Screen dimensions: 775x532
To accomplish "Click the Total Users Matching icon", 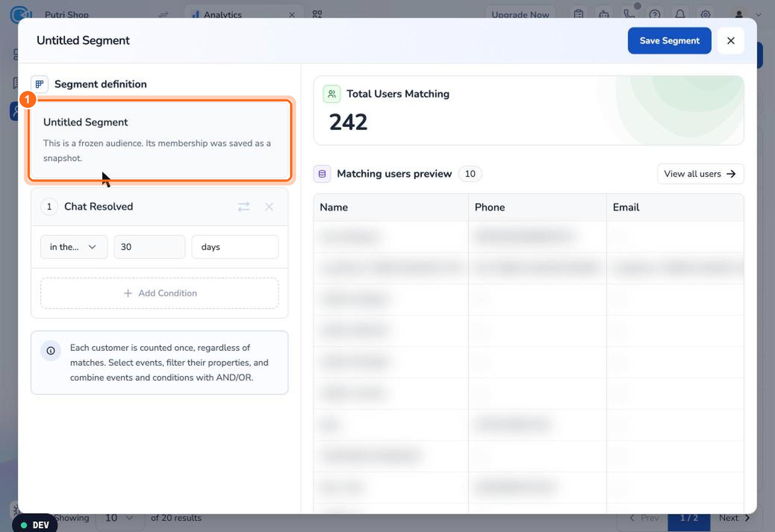I will [x=332, y=94].
